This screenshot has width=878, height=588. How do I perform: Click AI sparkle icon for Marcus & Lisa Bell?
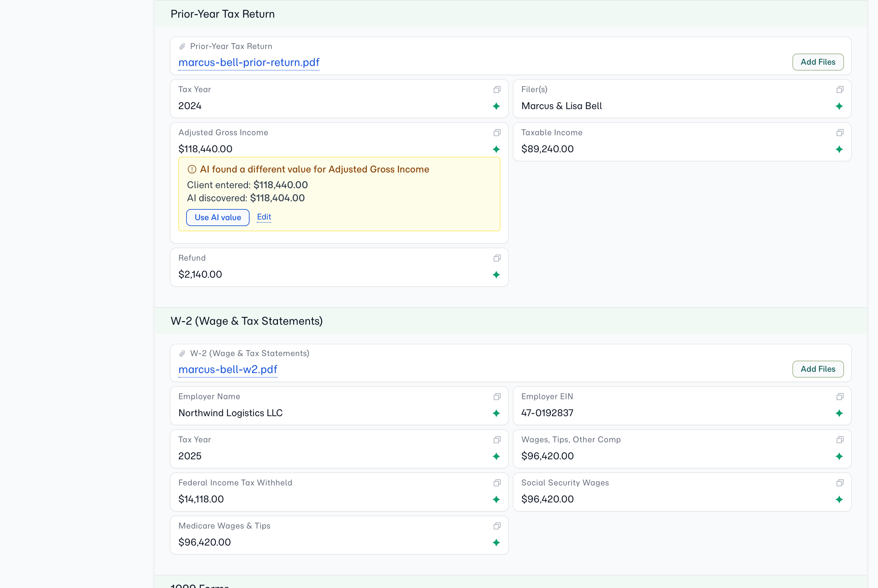(x=839, y=106)
